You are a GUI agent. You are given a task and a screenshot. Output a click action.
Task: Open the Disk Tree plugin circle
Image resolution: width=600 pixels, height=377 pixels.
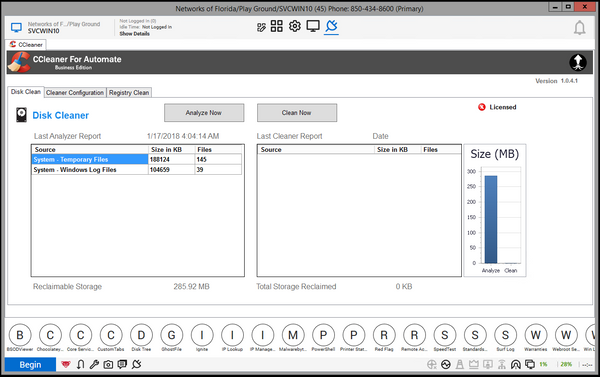pos(141,335)
